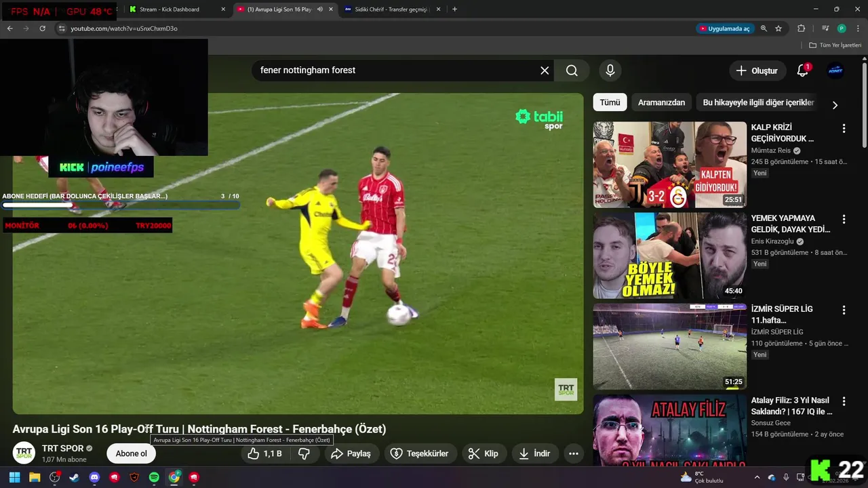
Task: Open BÖYLE YEMEK OLMAZ video thumbnail
Action: click(x=670, y=256)
